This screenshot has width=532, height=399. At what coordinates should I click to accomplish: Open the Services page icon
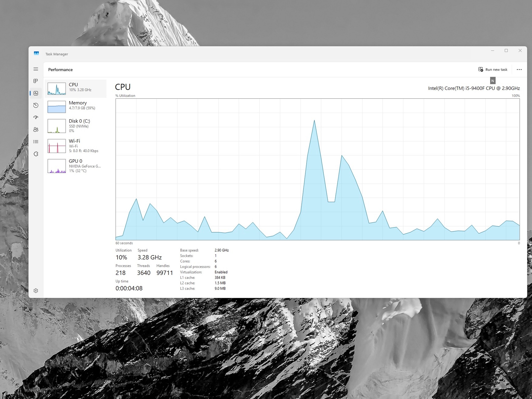coord(36,154)
